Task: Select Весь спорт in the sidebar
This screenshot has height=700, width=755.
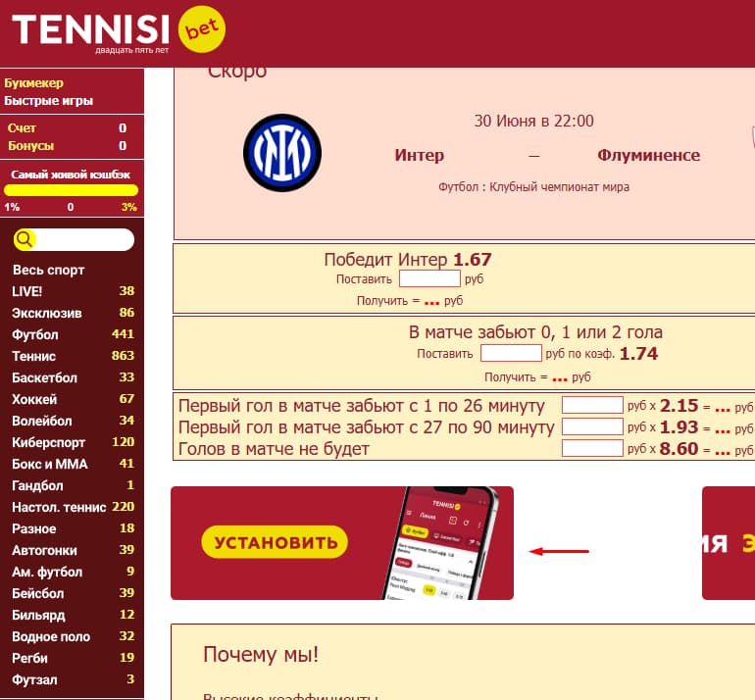Action: (49, 270)
